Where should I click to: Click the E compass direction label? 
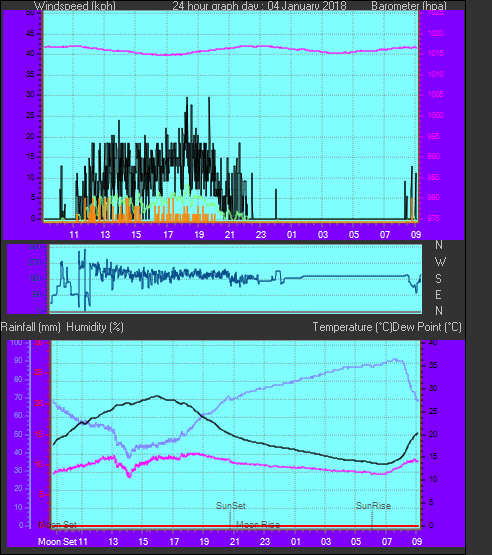point(439,294)
